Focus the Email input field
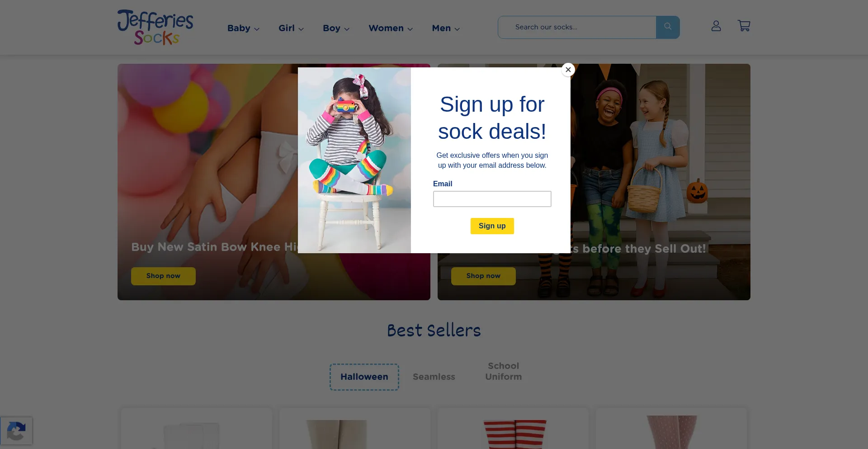Viewport: 868px width, 449px height. (x=492, y=199)
